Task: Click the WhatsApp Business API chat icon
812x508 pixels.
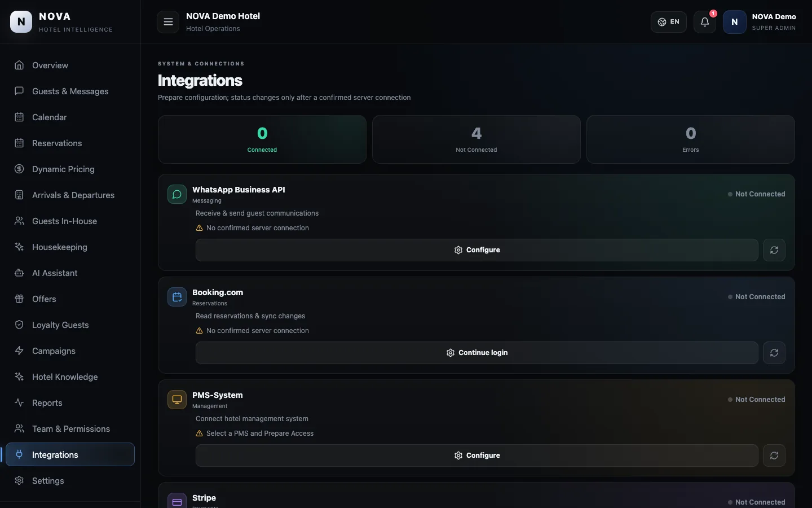Action: tap(177, 194)
